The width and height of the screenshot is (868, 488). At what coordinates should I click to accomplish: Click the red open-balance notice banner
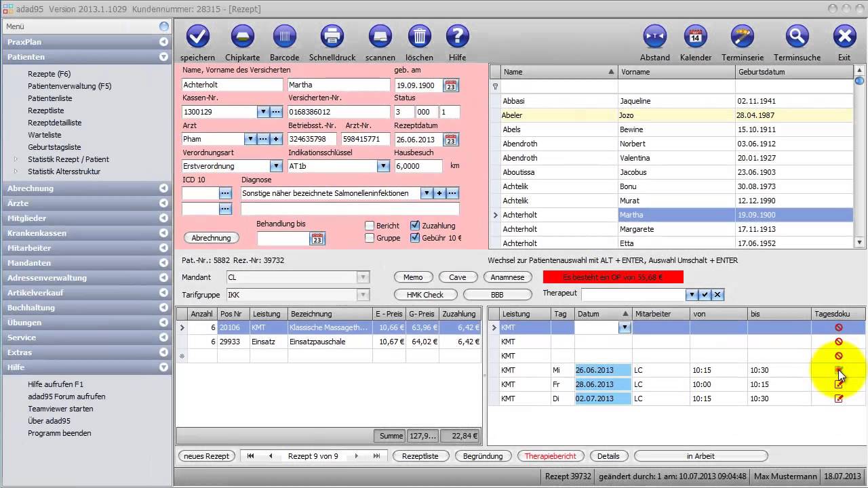click(613, 277)
